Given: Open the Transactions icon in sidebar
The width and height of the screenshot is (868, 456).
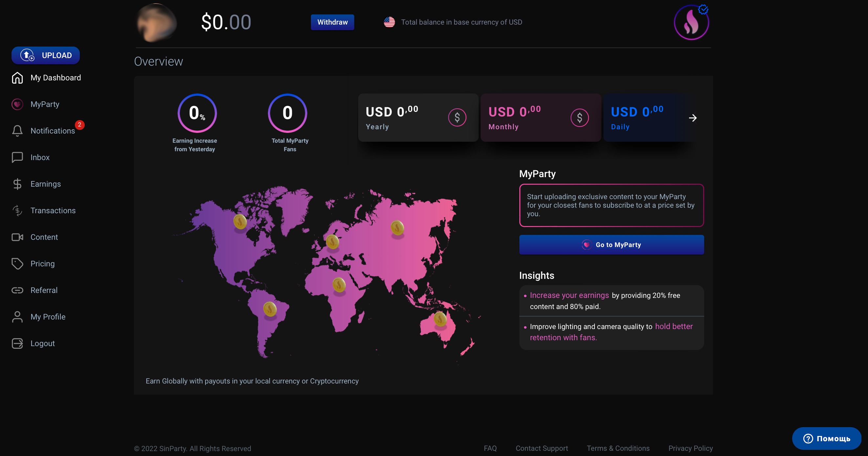Looking at the screenshot, I should click(17, 211).
